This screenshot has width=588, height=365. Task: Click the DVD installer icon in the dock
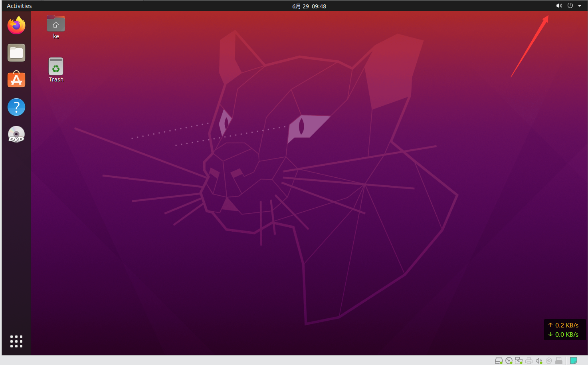16,134
